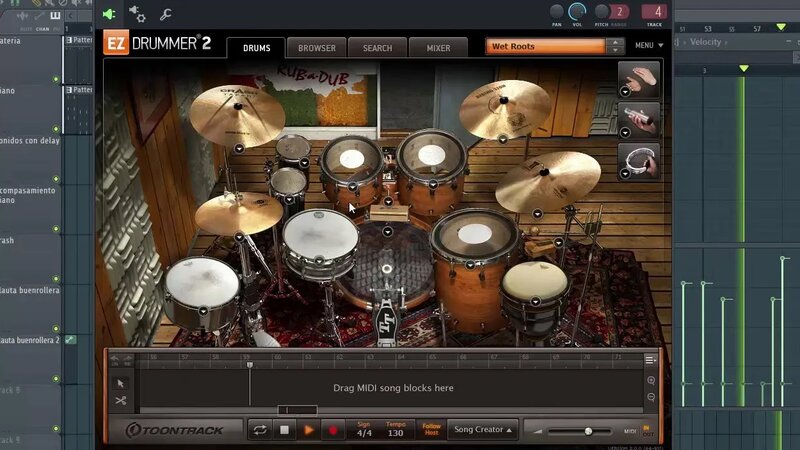Switch to the SEARCH tab
The width and height of the screenshot is (800, 450).
pos(378,47)
